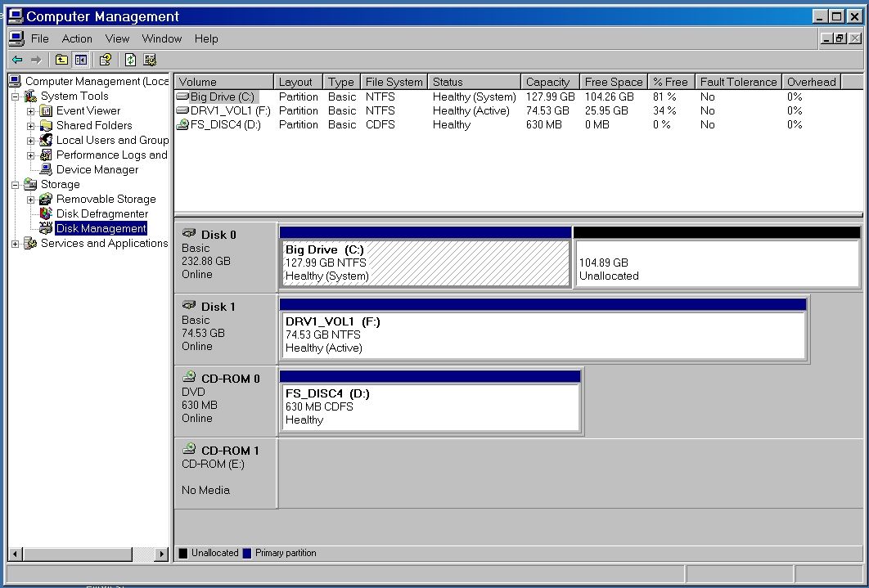Select Device Manager in the tree
Viewport: 869px width, 588px height.
point(97,169)
